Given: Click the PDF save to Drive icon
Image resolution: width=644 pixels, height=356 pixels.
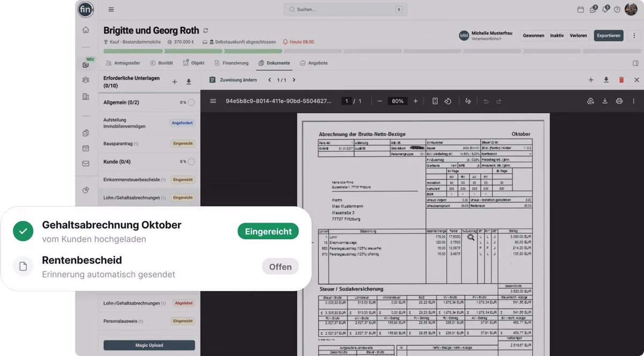Looking at the screenshot, I should tap(591, 101).
